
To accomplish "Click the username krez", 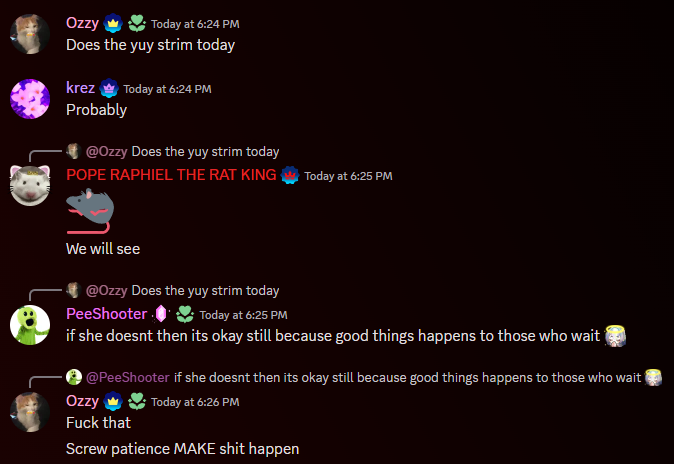I will [x=80, y=88].
